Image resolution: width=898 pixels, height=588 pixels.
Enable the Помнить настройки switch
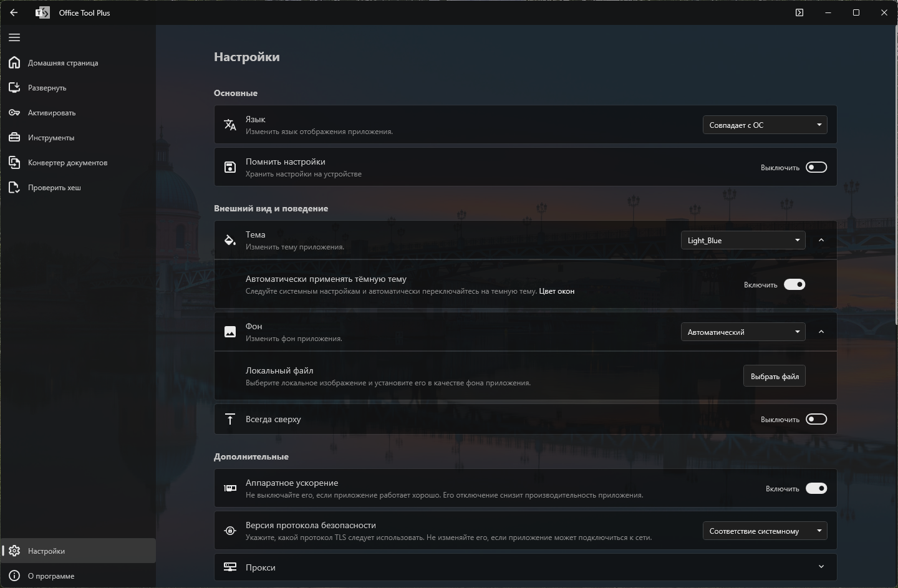click(x=816, y=167)
